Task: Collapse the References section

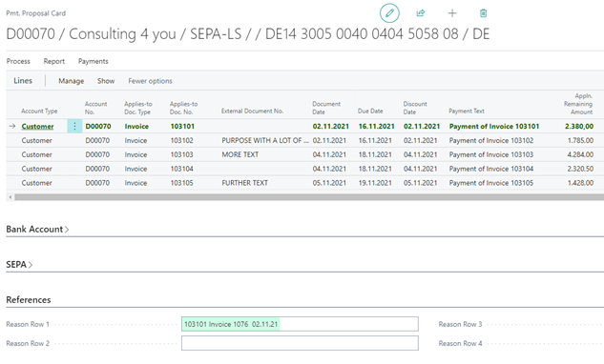Action: click(x=29, y=300)
